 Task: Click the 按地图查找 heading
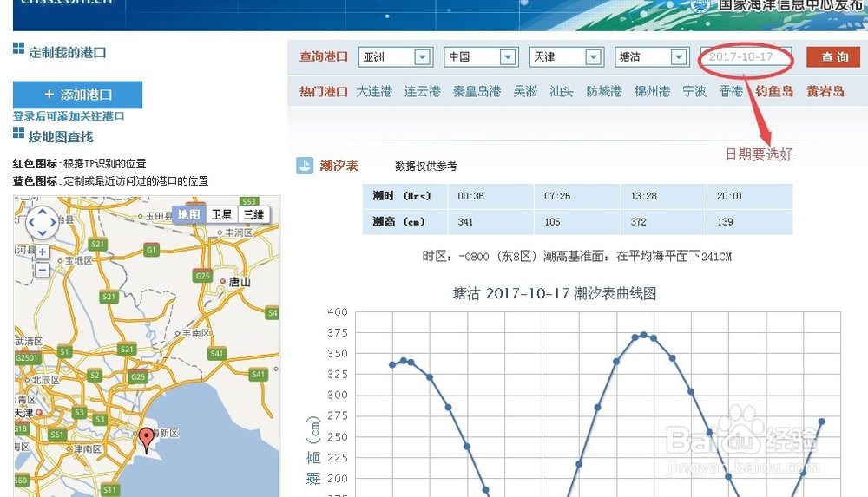click(x=61, y=137)
